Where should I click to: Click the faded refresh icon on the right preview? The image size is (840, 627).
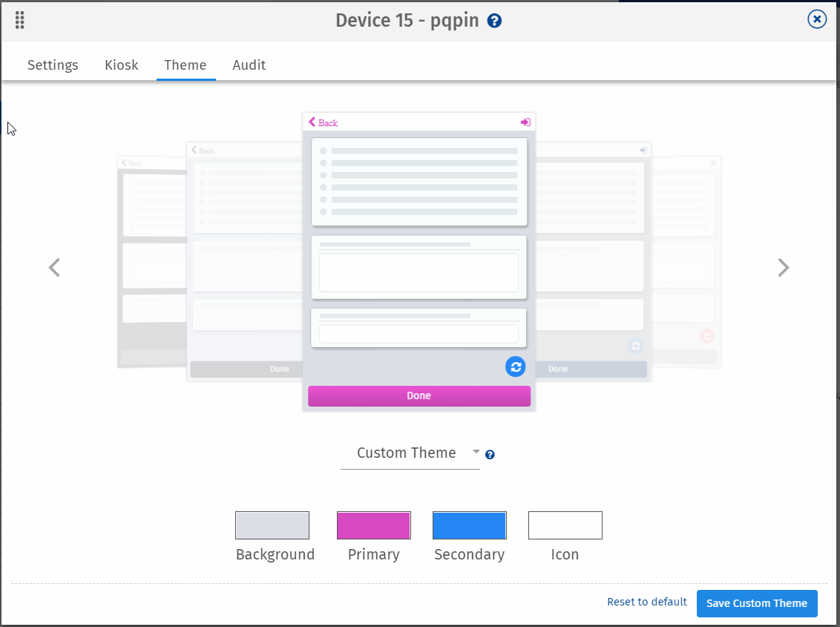pos(635,345)
